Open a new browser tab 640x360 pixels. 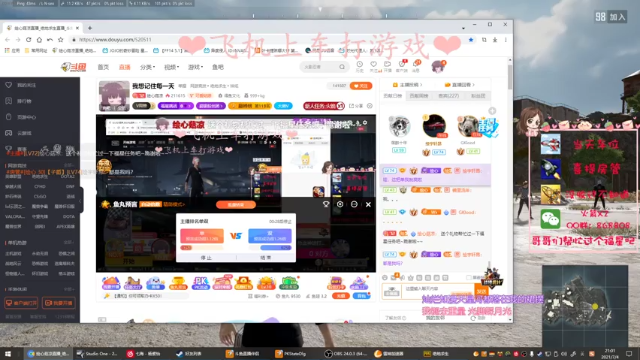[90, 28]
